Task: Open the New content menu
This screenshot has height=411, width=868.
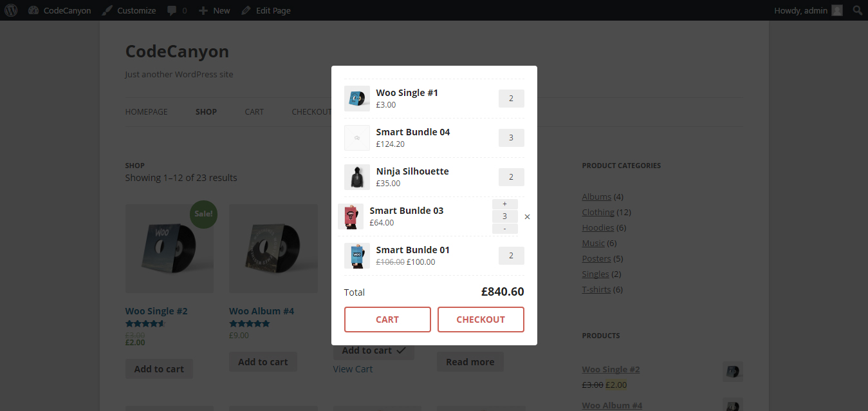Action: [214, 10]
